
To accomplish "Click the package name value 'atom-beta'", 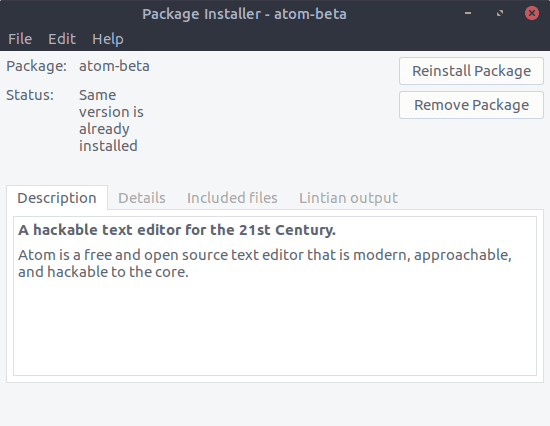I will click(114, 66).
